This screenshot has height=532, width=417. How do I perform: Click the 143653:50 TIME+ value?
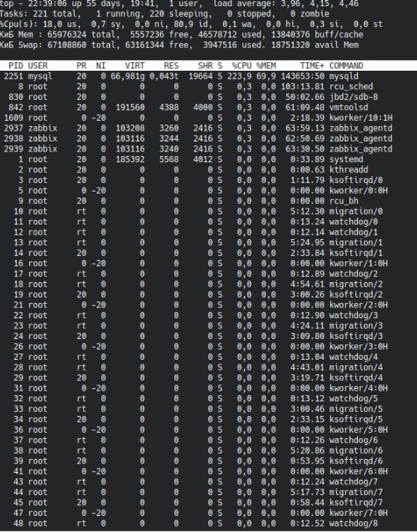point(302,76)
